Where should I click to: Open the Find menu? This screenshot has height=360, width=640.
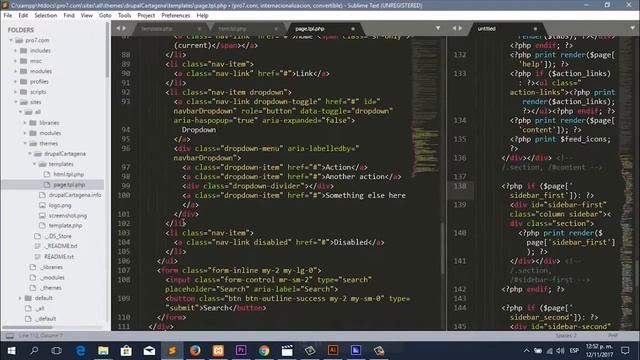click(x=69, y=16)
